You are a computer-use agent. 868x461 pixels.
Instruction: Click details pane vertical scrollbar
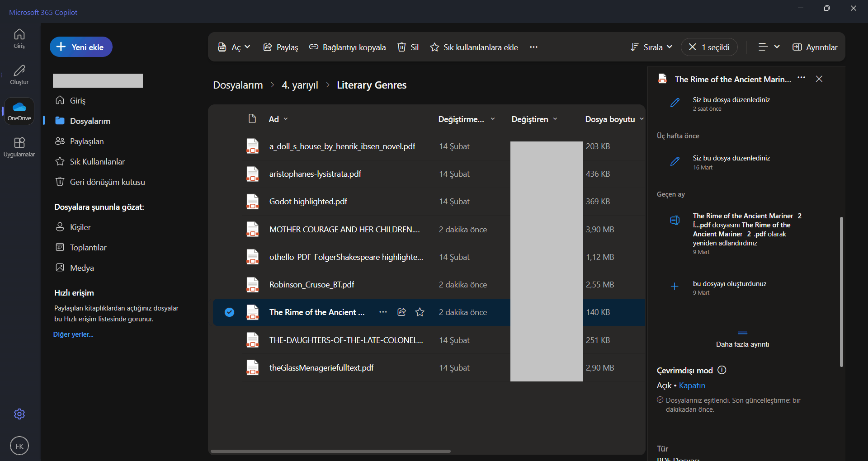coord(841,292)
